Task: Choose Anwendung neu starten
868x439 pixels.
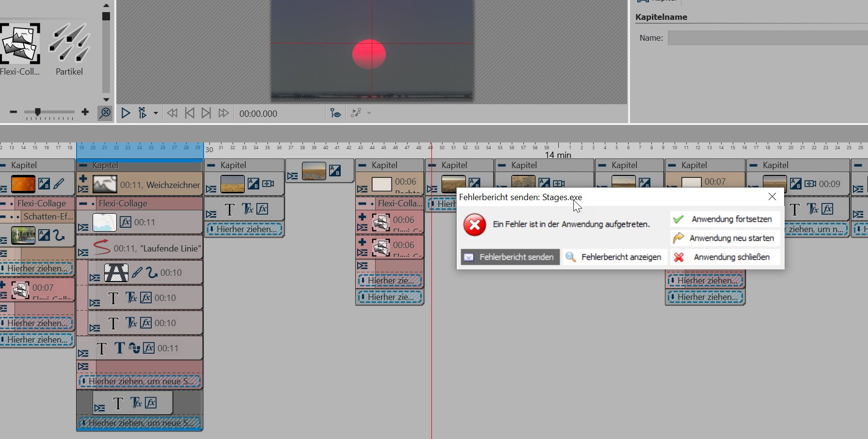Action: tap(725, 238)
